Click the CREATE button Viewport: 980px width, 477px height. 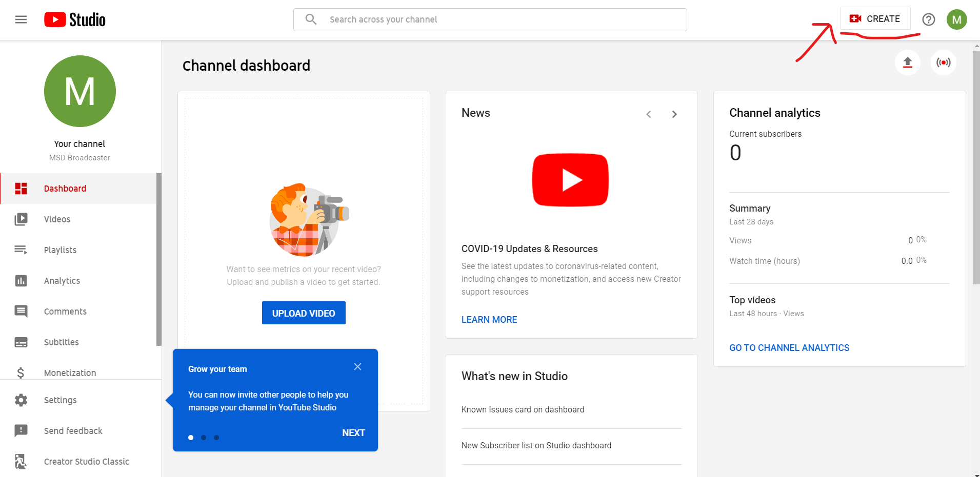[875, 18]
